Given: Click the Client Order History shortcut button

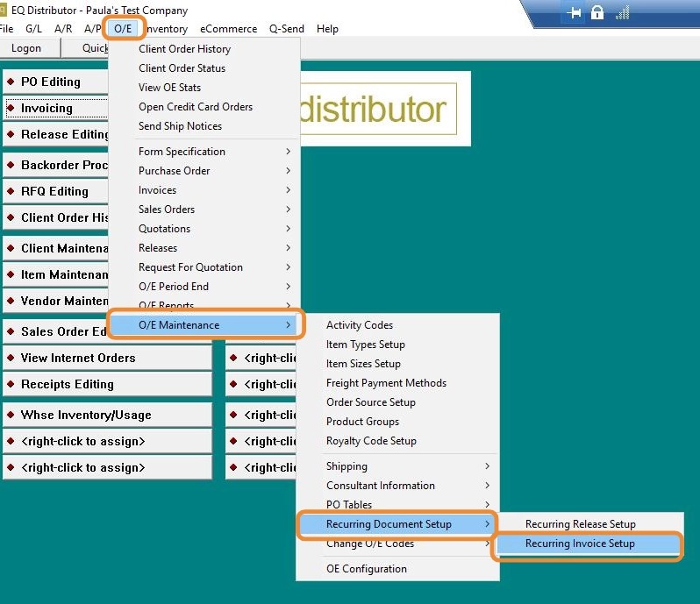Looking at the screenshot, I should [x=56, y=217].
